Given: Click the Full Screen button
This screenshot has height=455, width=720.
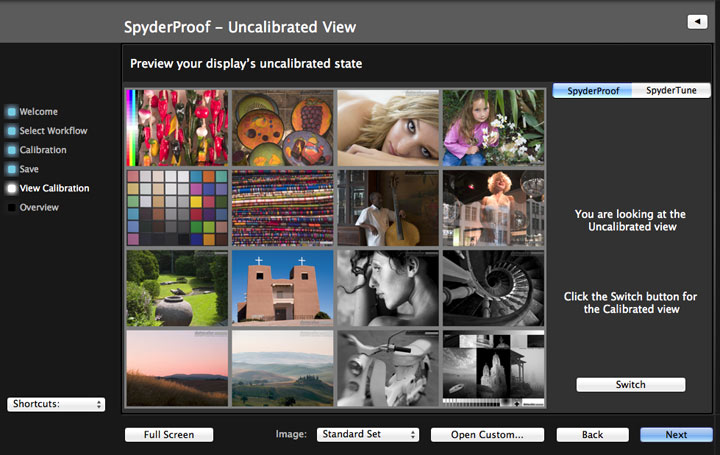Looking at the screenshot, I should [x=169, y=435].
